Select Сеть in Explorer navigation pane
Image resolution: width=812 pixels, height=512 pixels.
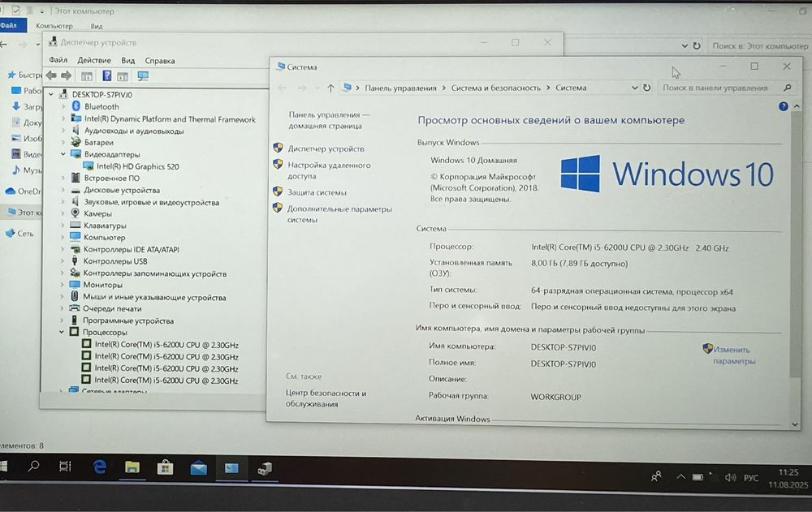click(19, 234)
